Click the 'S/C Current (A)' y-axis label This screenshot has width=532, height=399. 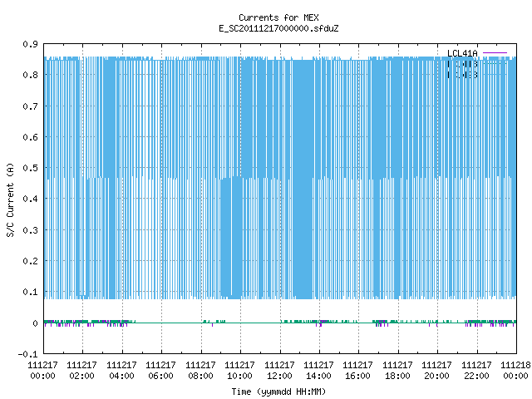pos(11,199)
